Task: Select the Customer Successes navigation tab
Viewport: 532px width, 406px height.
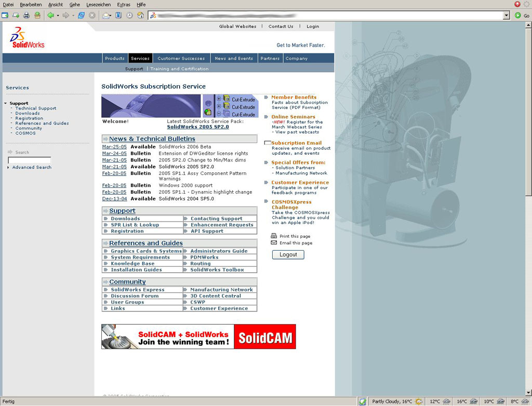Action: [x=181, y=58]
